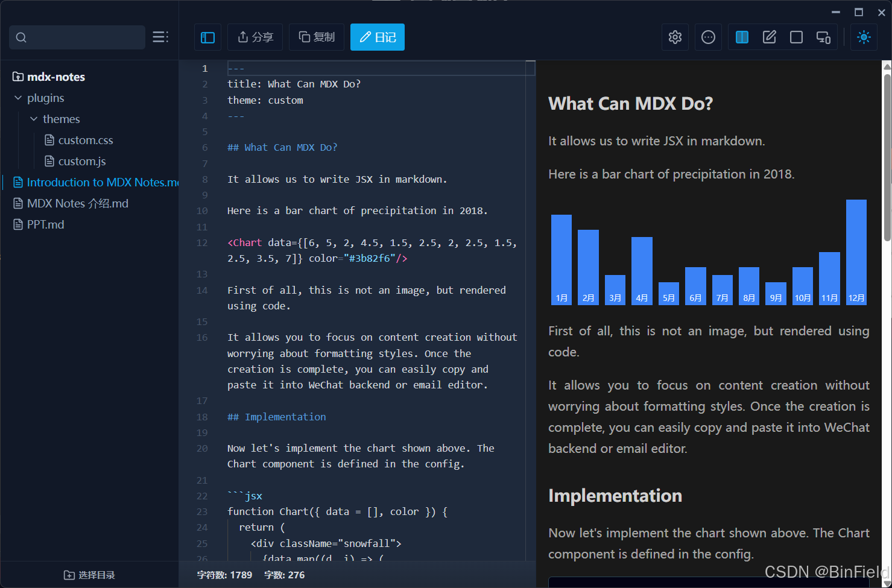Click the '<Chart' tag in editor
The height and width of the screenshot is (588, 892).
(x=244, y=242)
